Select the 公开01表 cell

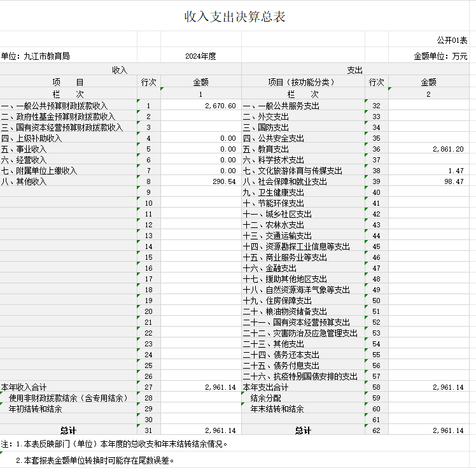point(452,39)
